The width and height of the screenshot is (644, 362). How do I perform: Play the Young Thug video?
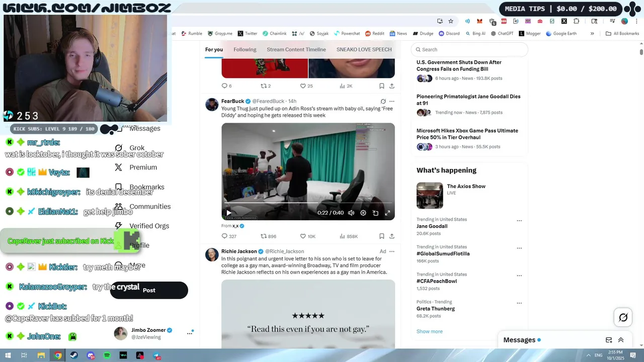(x=229, y=213)
